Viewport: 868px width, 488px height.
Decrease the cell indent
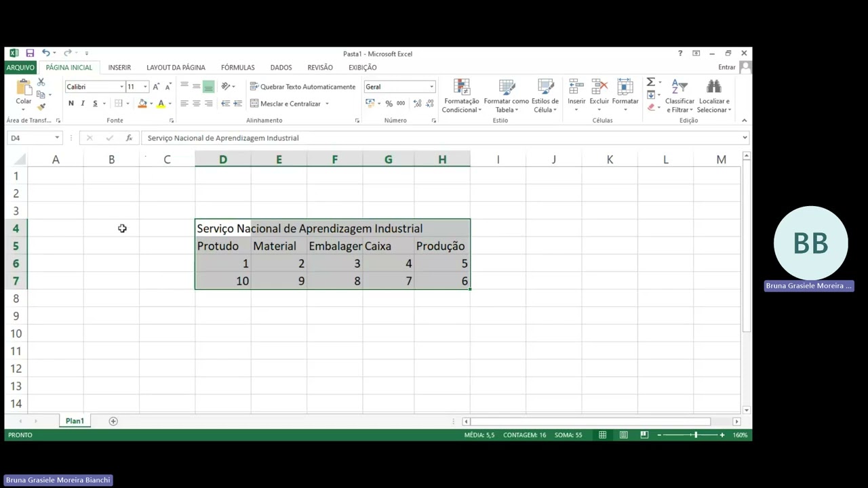coord(226,104)
